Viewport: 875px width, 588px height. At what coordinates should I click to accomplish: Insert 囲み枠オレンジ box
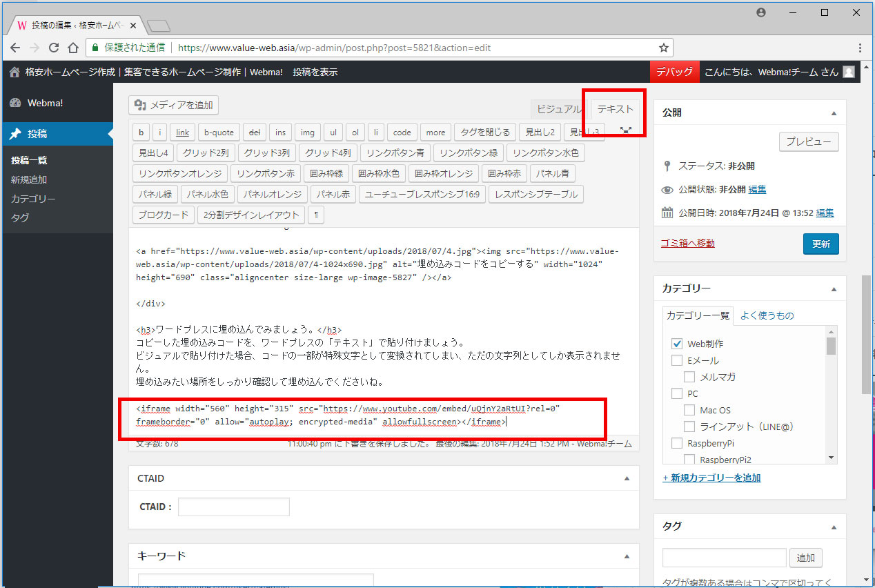pyautogui.click(x=443, y=173)
